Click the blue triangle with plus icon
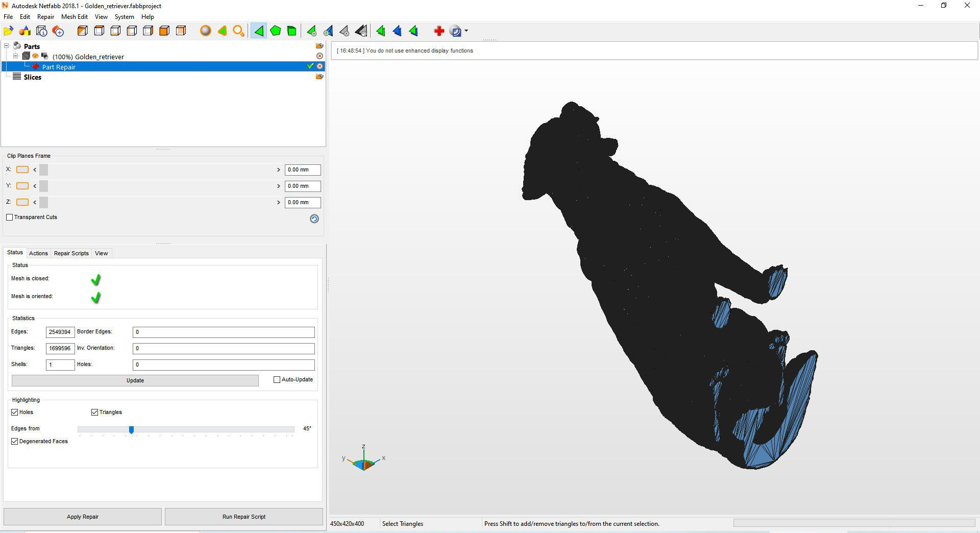Image resolution: width=980 pixels, height=533 pixels. coord(328,31)
